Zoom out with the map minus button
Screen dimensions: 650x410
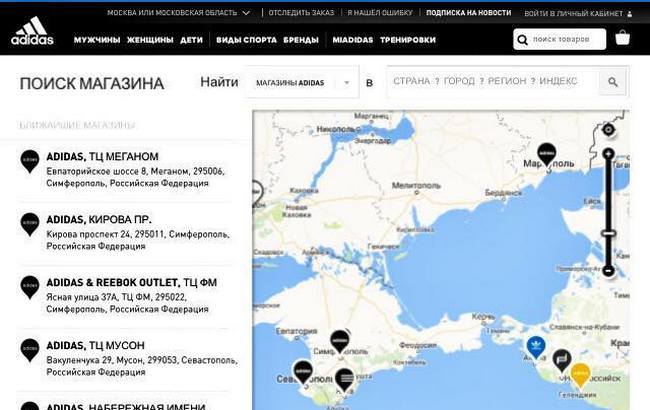tap(608, 271)
